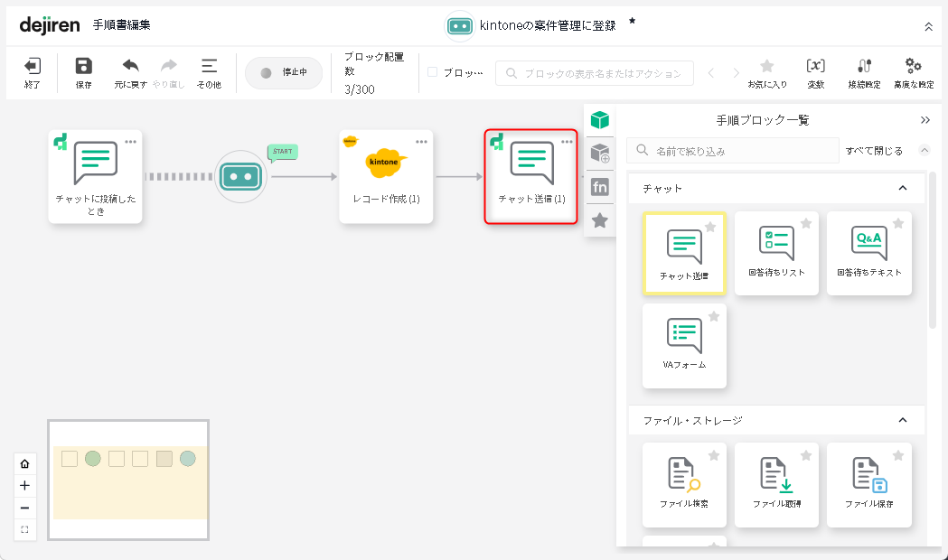The width and height of the screenshot is (948, 560).
Task: Favorite the ファイル取得 block star
Action: click(806, 455)
